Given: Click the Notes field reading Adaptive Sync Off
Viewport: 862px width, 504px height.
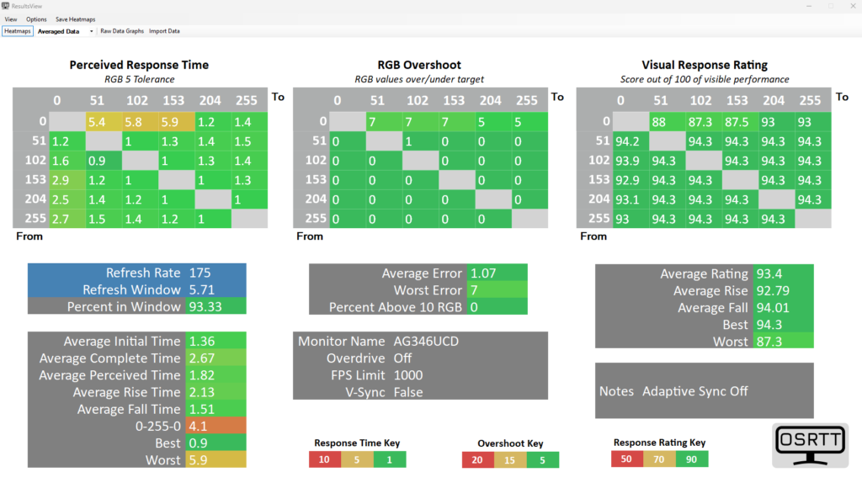Looking at the screenshot, I should click(694, 391).
